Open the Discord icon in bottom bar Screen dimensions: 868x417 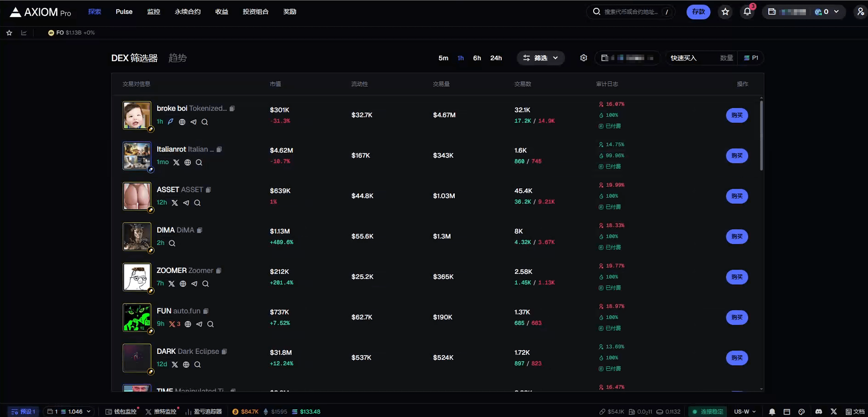point(818,412)
